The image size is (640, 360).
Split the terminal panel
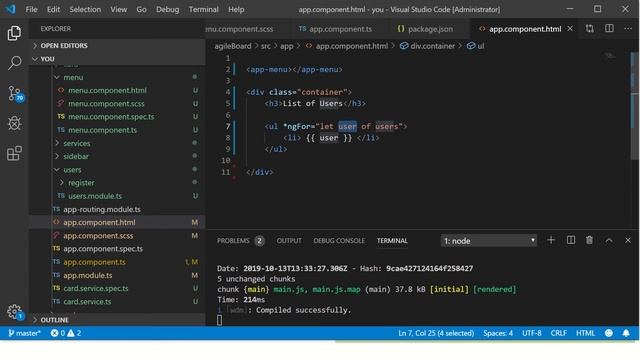pos(571,240)
